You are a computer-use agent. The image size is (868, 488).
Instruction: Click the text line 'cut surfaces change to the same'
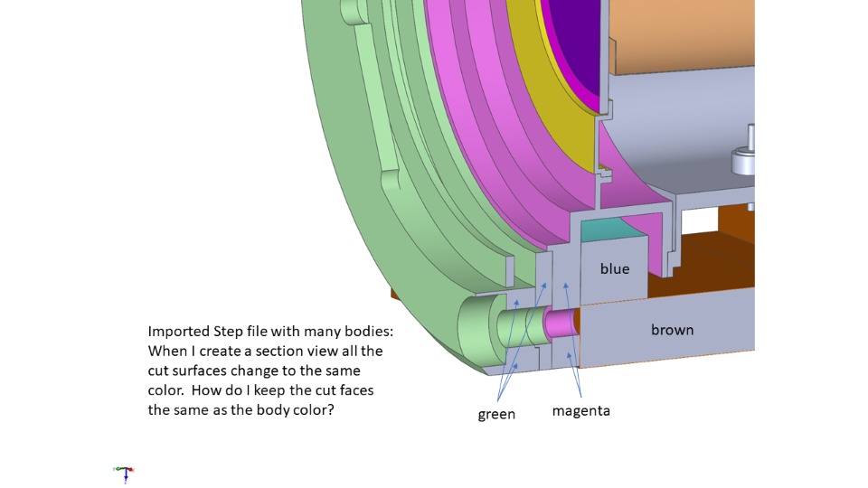pyautogui.click(x=254, y=371)
